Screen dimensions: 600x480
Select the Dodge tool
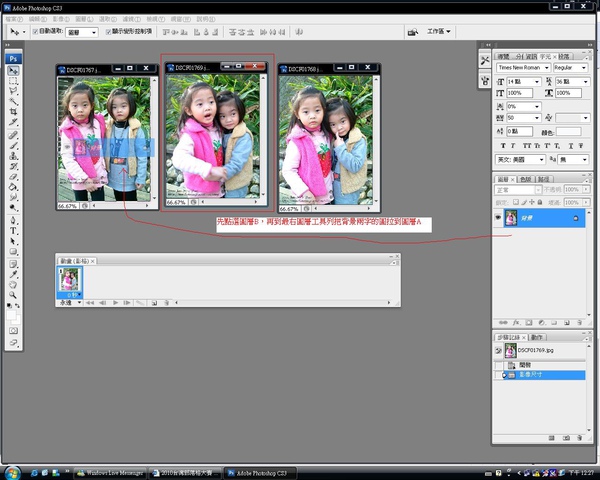point(13,207)
